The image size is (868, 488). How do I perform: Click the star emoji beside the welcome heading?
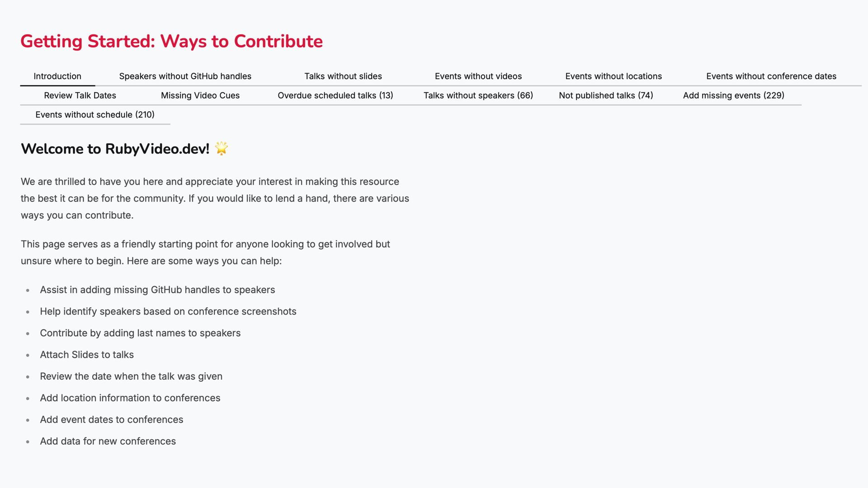click(x=221, y=148)
